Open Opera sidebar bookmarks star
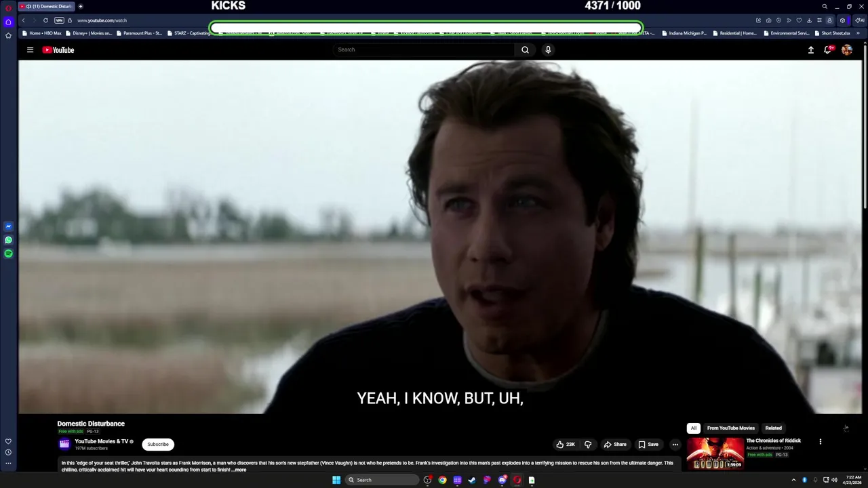The height and width of the screenshot is (488, 868). [8, 35]
